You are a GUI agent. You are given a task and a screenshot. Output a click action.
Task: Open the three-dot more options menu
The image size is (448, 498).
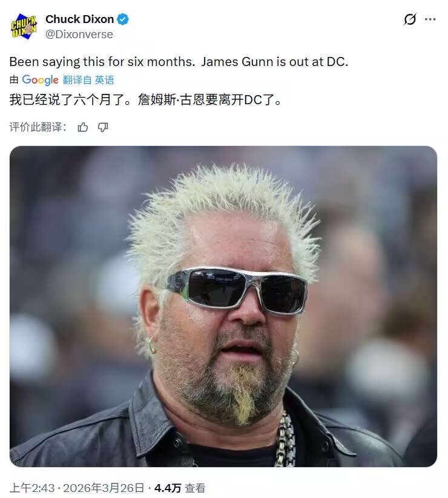coord(430,19)
